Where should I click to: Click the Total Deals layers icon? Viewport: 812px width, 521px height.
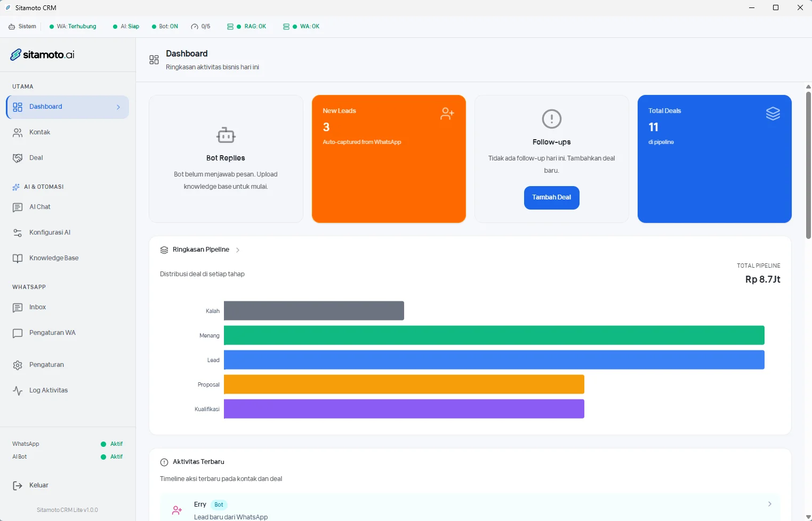[x=773, y=113]
